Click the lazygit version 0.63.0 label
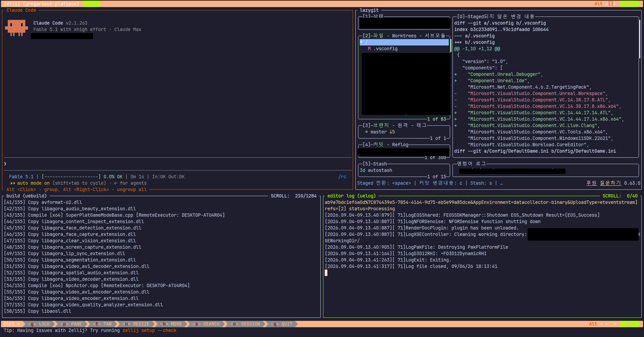The height and width of the screenshot is (337, 644). [632, 183]
